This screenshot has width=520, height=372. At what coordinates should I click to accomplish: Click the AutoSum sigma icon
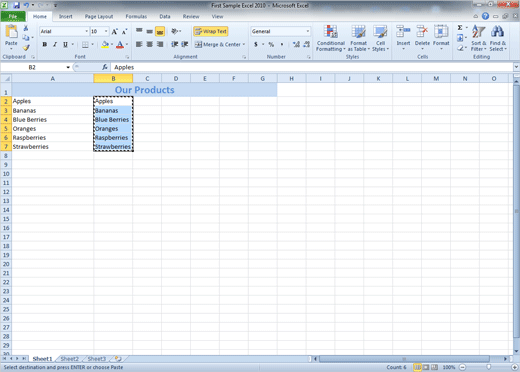click(x=460, y=28)
